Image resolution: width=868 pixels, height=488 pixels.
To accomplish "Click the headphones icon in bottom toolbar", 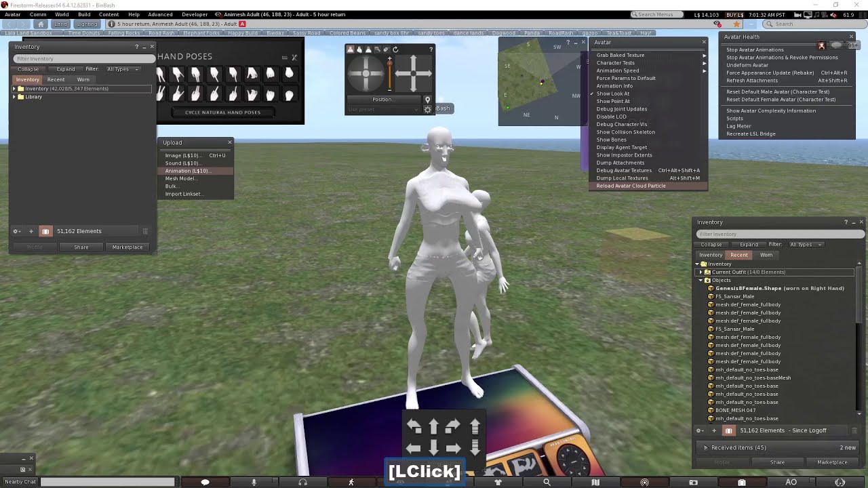I will point(302,482).
